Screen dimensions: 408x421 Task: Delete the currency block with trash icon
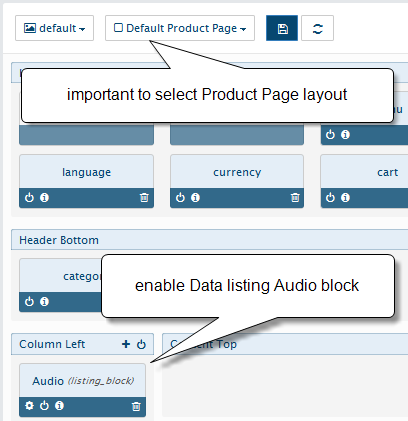point(295,198)
